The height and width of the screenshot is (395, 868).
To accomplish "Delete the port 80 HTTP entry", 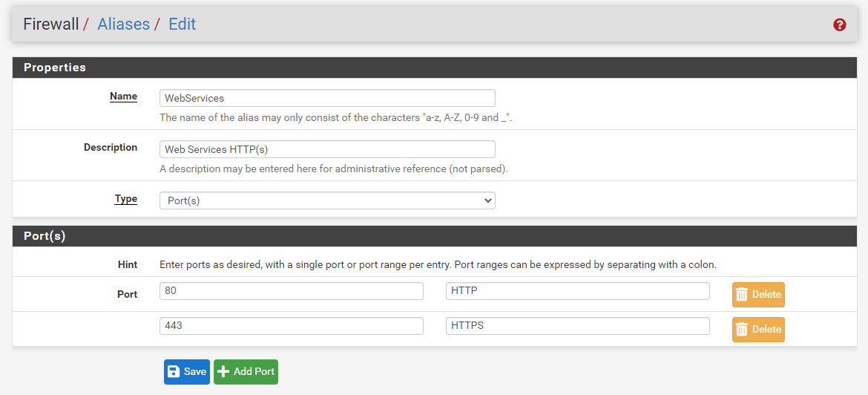I will tap(758, 295).
